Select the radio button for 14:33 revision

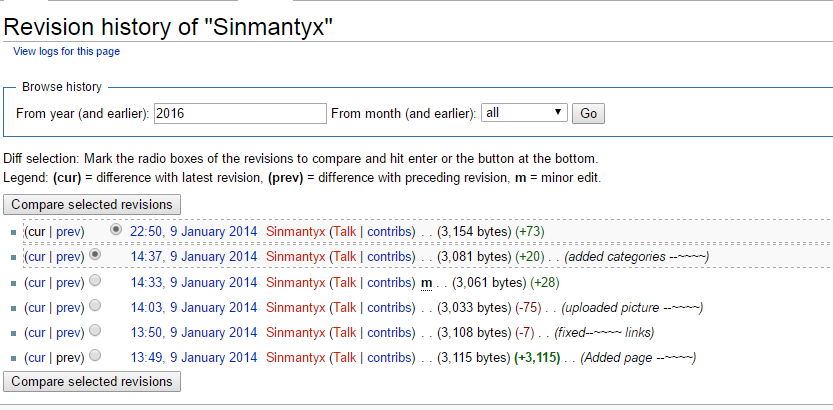(95, 280)
